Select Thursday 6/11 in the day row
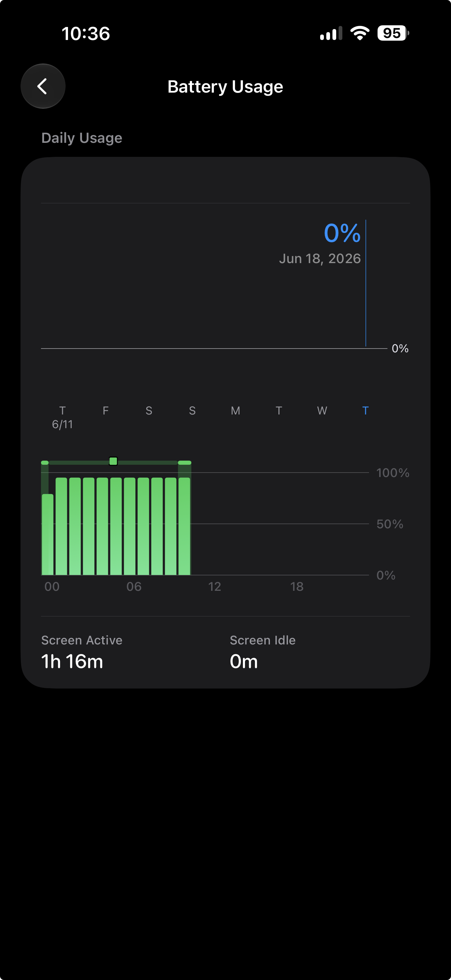 [x=63, y=417]
